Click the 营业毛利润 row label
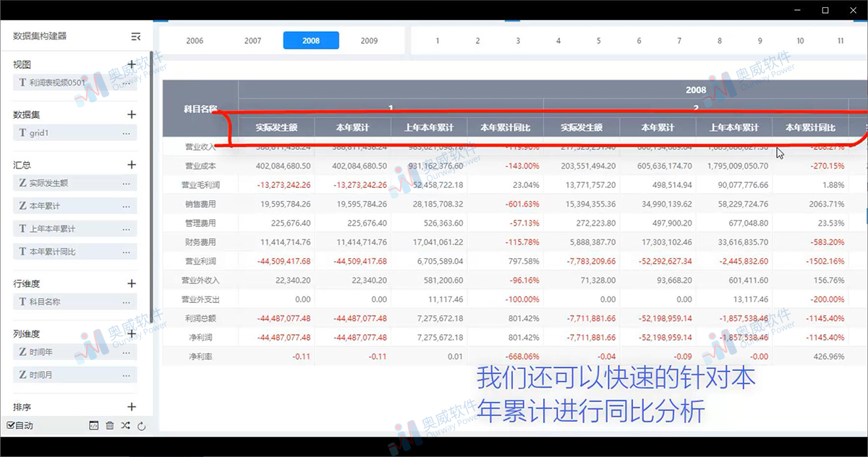Screen dimensions: 868x457 coord(200,185)
